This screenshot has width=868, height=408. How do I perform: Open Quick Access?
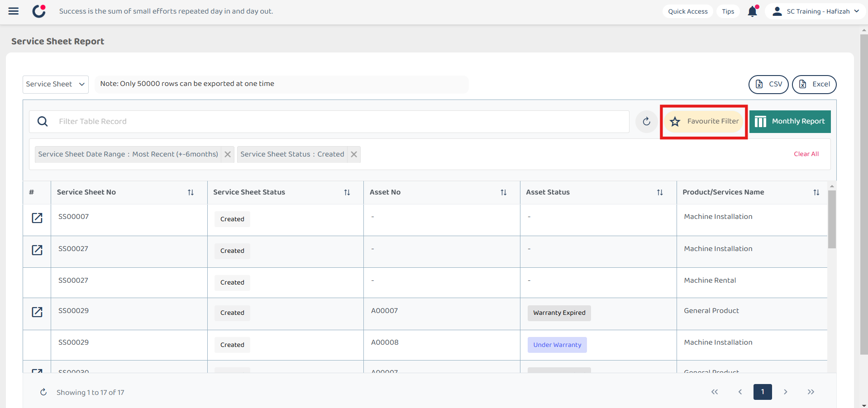pos(688,11)
